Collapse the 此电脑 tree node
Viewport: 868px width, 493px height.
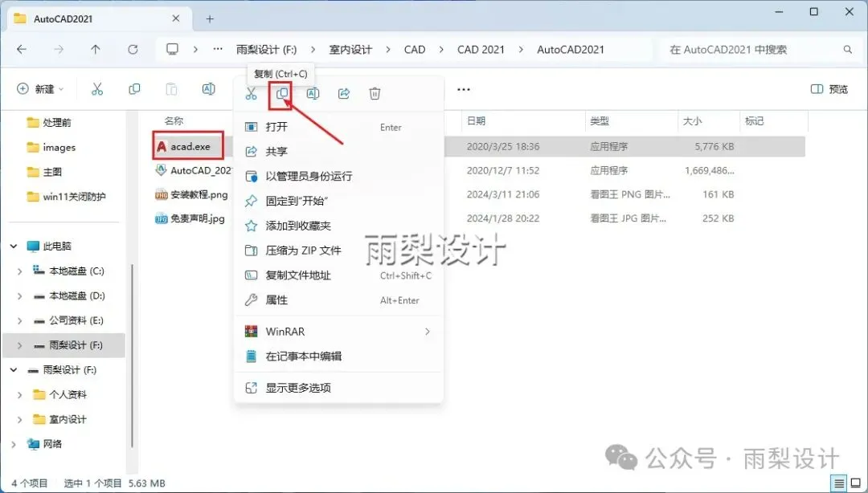coord(14,246)
